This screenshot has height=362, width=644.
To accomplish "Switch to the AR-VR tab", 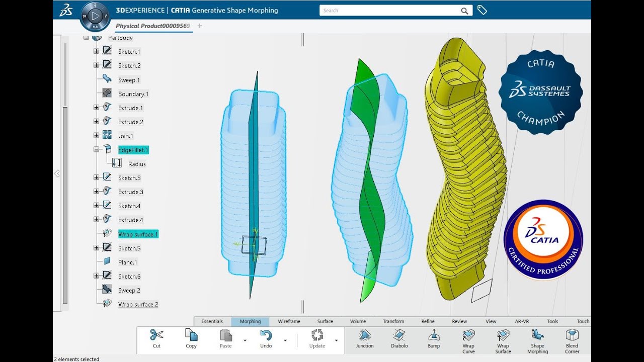I will (522, 322).
